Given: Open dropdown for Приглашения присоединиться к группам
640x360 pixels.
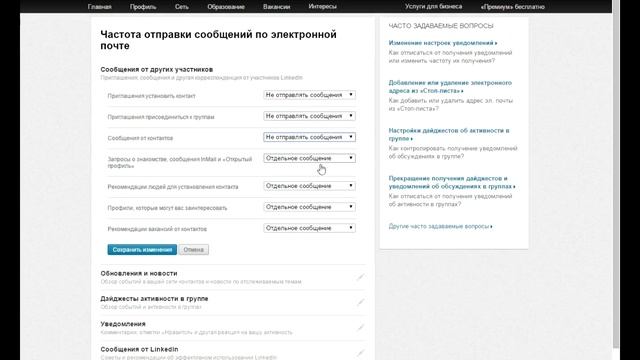Looking at the screenshot, I should [309, 116].
